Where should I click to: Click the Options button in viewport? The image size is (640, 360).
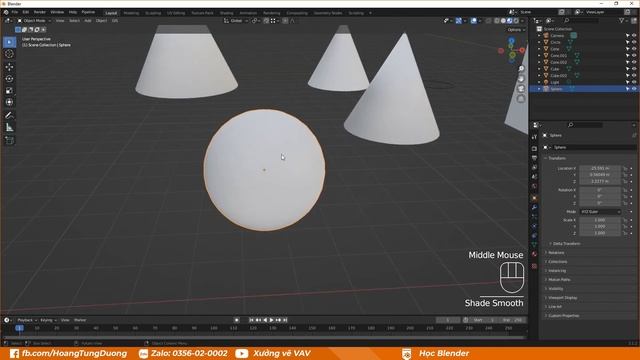pos(516,30)
